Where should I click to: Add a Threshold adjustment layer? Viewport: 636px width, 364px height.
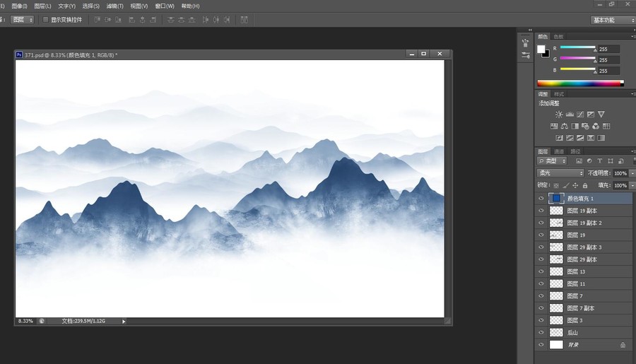click(580, 138)
